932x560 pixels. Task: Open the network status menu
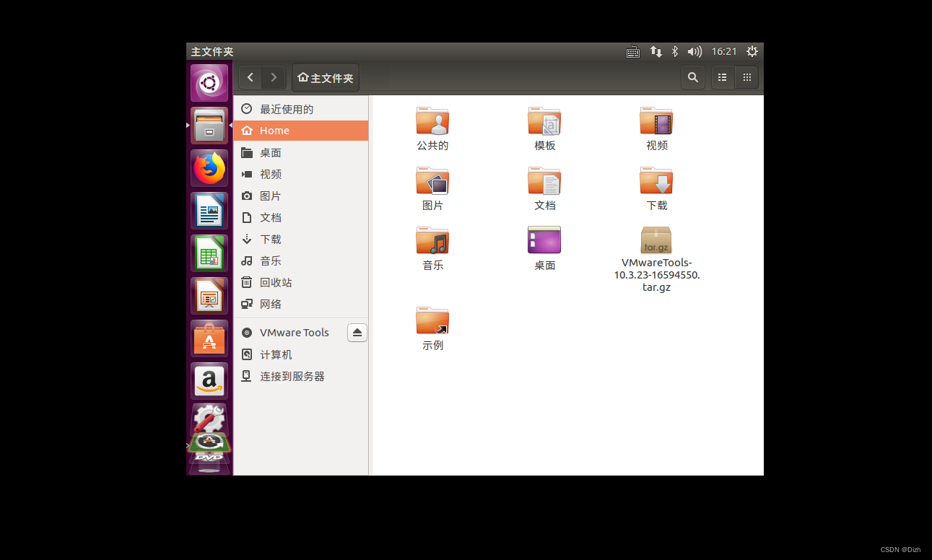click(x=656, y=51)
